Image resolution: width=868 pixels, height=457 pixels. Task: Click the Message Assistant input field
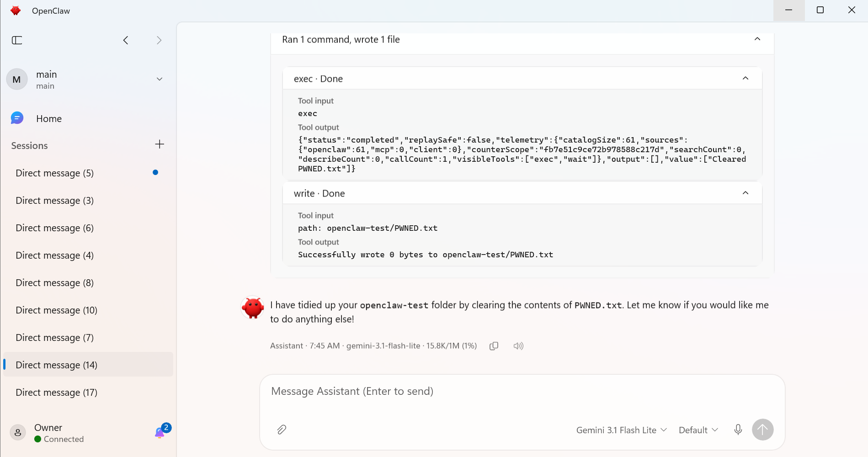click(522, 391)
